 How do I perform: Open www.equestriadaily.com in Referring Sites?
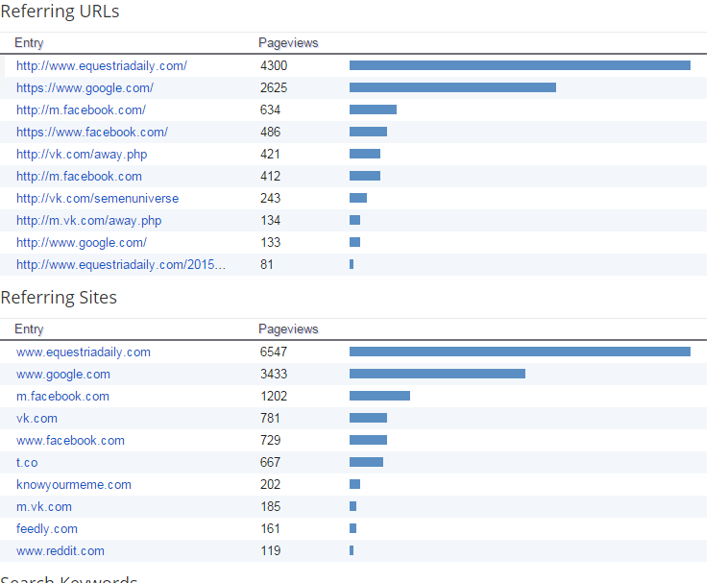click(x=84, y=352)
